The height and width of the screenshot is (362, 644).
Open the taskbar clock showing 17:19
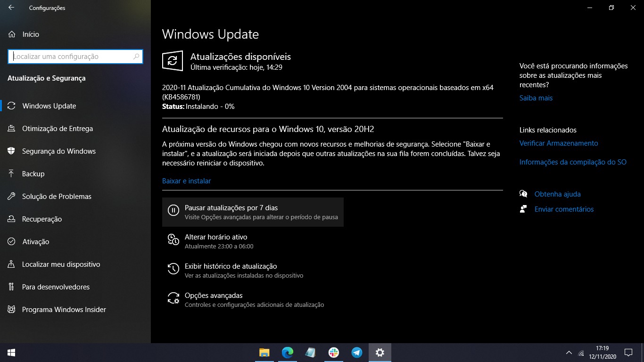[603, 353]
